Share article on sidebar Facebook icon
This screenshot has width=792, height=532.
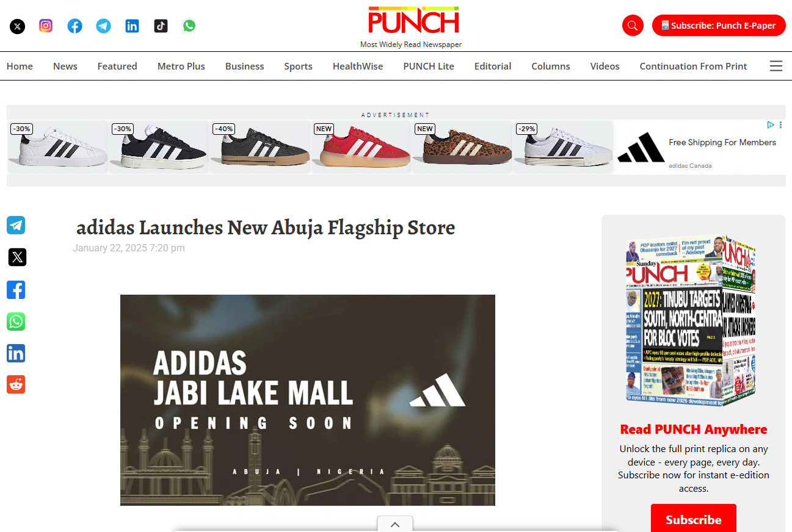pyautogui.click(x=16, y=289)
